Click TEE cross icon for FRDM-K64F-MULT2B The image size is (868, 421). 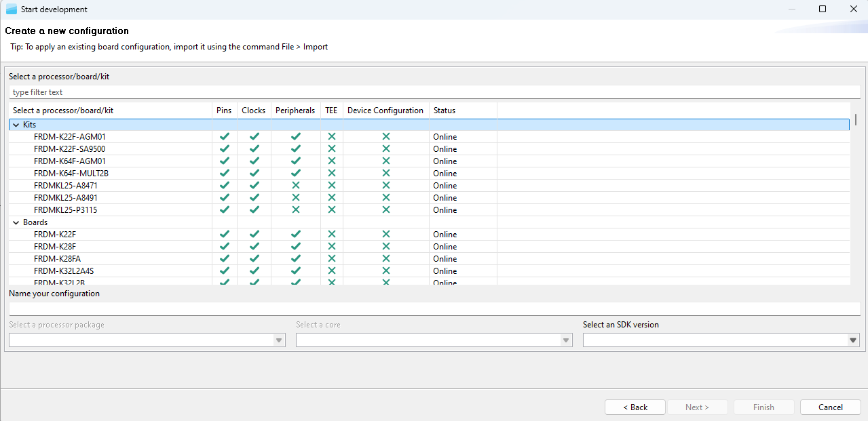point(332,173)
